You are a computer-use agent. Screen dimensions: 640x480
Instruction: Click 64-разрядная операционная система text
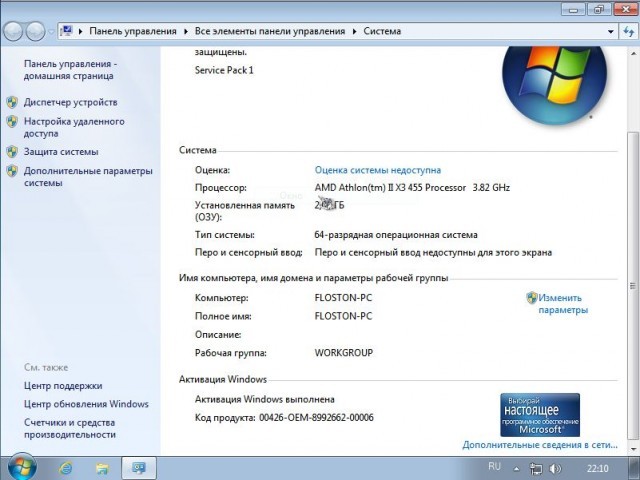click(396, 235)
